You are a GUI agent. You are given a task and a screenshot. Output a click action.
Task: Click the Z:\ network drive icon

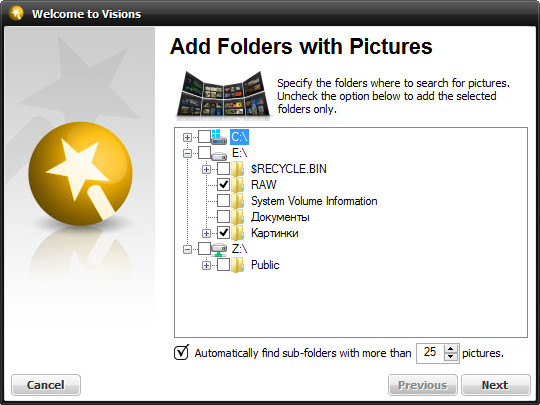219,249
